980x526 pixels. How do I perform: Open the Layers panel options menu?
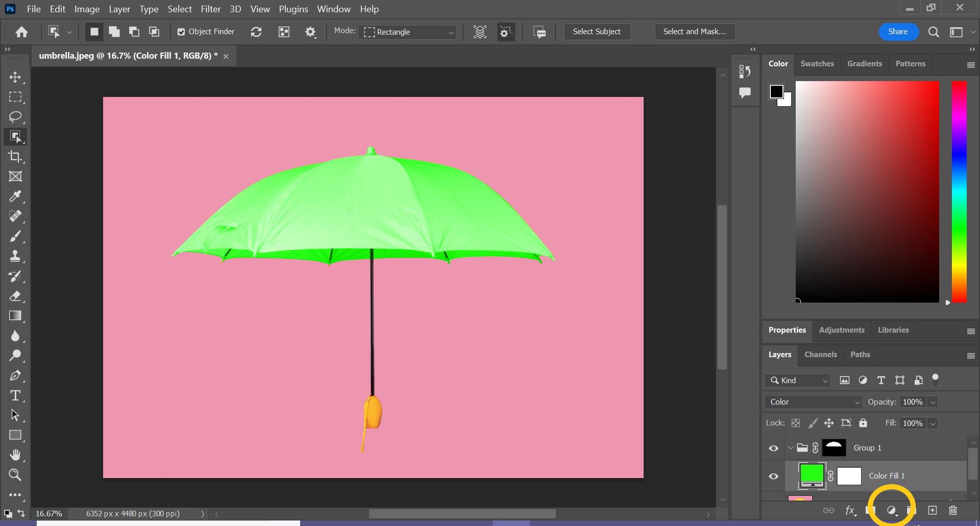971,356
